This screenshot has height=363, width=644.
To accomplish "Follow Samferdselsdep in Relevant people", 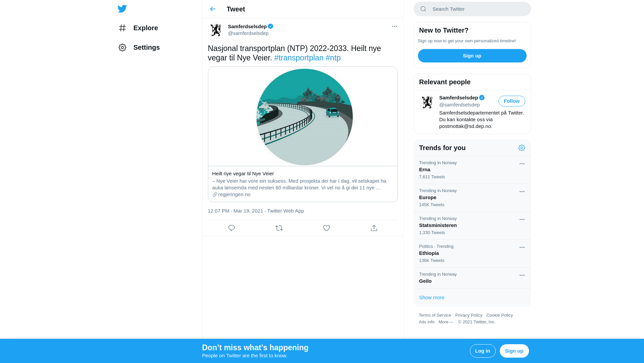I will click(512, 101).
